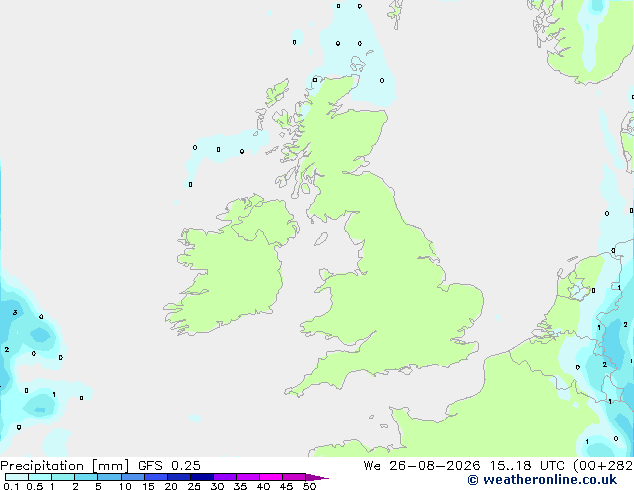Select the 20–25 mm legend swatch
Viewport: 634px width, 490px height.
(178, 477)
